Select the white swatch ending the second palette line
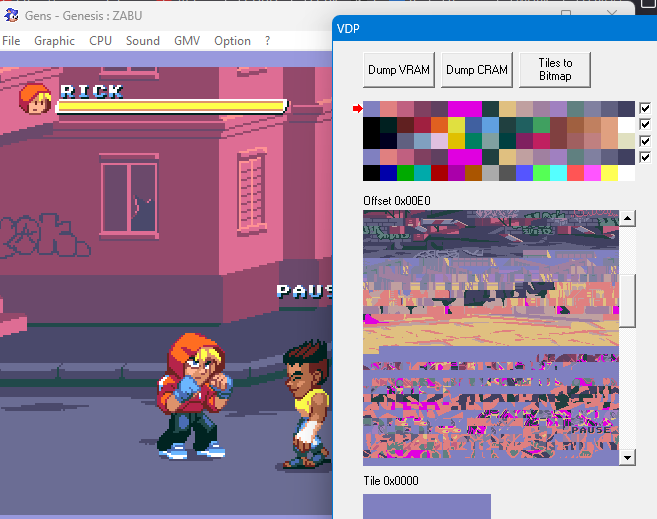The width and height of the screenshot is (657, 519). [626, 125]
